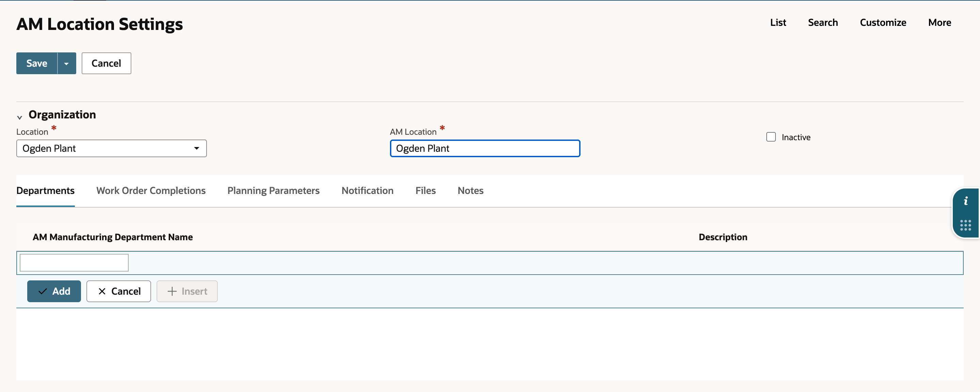Image resolution: width=980 pixels, height=392 pixels.
Task: Select the Departments tab
Action: tap(45, 191)
